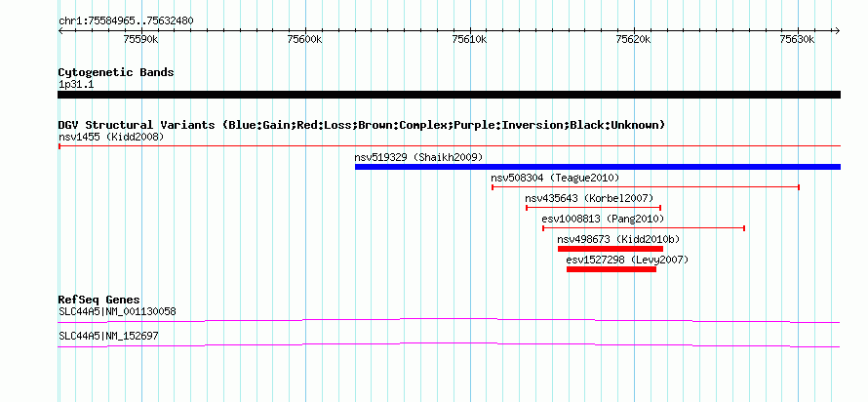868x402 pixels.
Task: Click the nsv435643 red span line
Action: click(593, 208)
